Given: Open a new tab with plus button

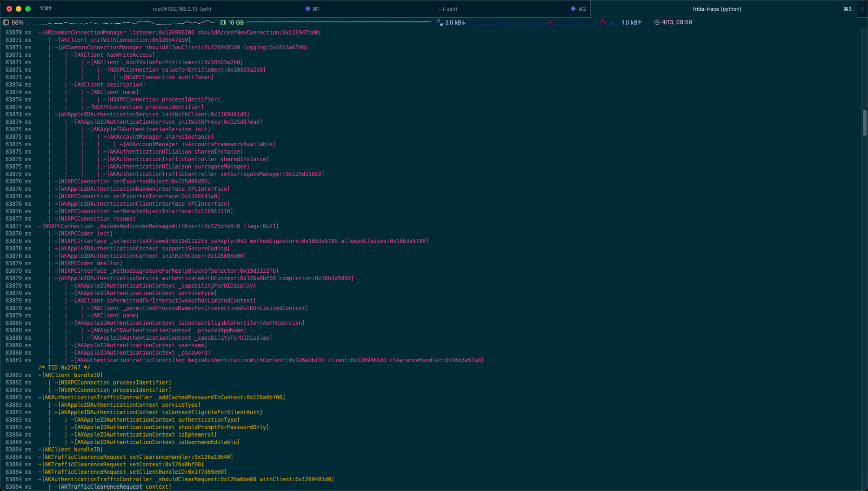Looking at the screenshot, I should tap(862, 9).
